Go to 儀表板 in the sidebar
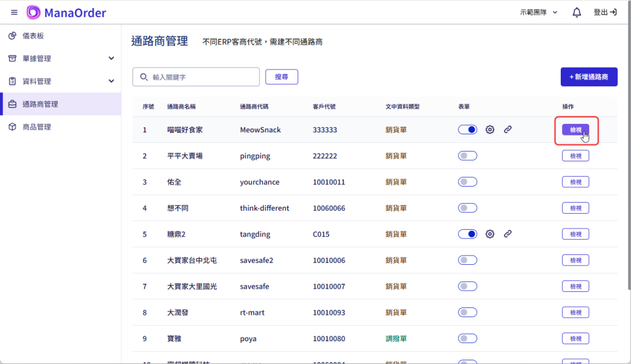The image size is (631, 364). (33, 36)
